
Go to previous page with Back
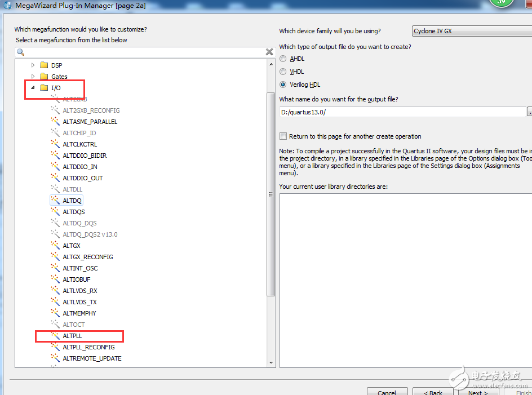(x=433, y=392)
